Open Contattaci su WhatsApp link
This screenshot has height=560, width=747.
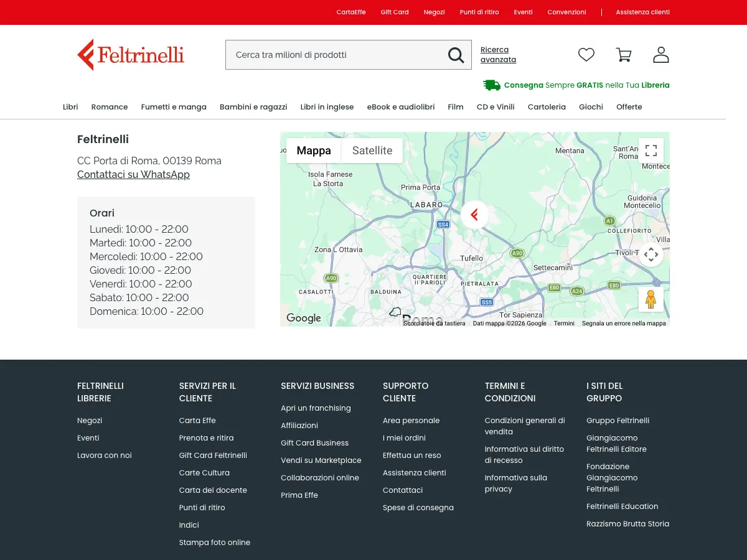click(x=133, y=174)
